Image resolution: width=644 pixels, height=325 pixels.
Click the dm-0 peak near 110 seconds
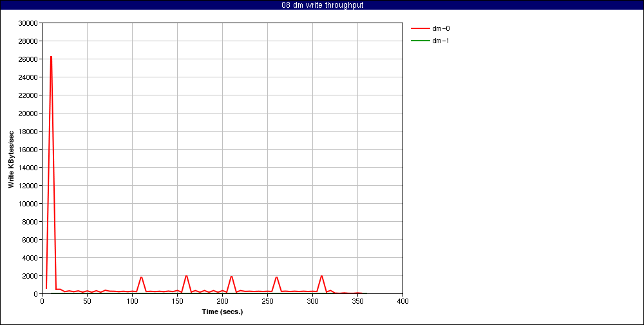pos(141,277)
